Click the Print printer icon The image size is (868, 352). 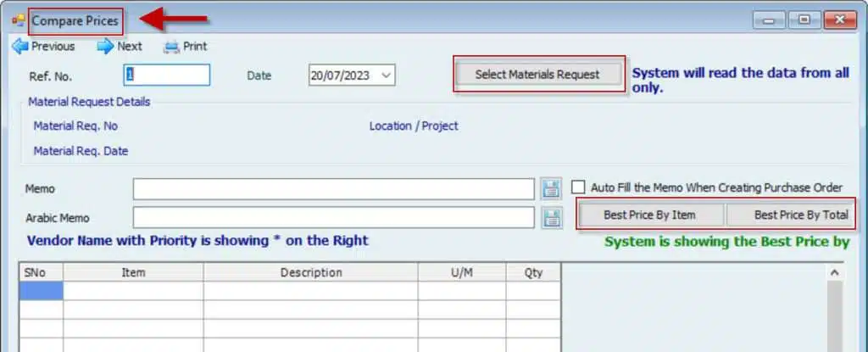(x=172, y=47)
